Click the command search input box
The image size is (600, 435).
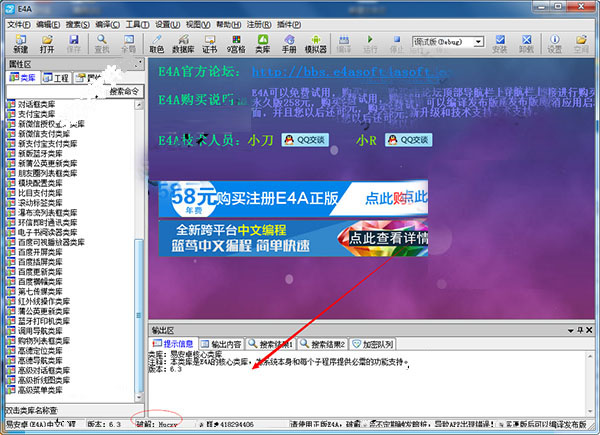pos(54,91)
